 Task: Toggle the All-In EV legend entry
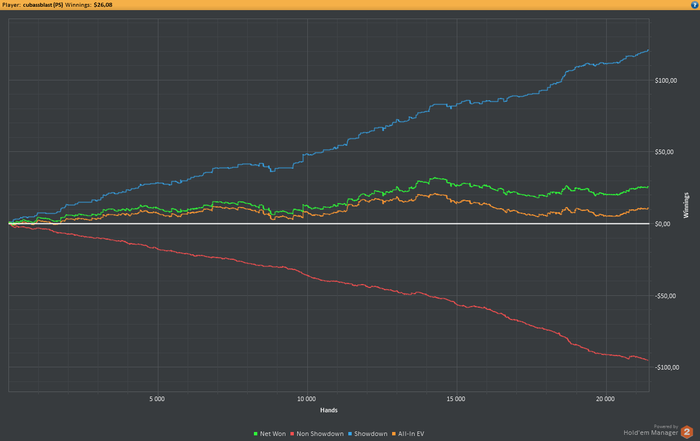(x=408, y=433)
